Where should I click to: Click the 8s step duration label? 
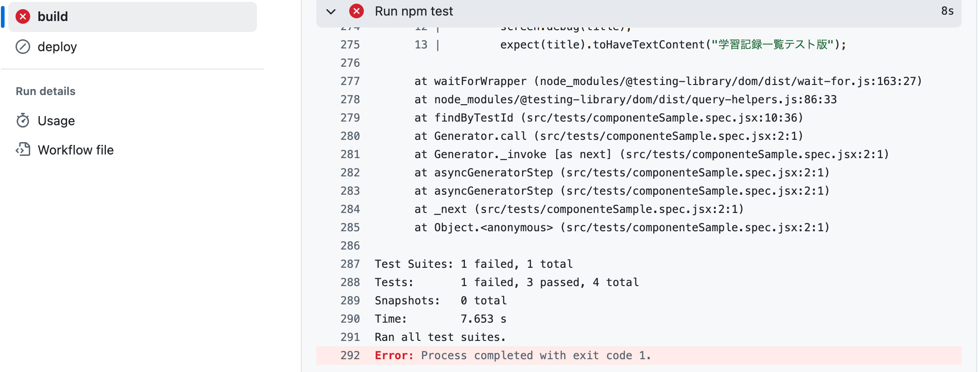(x=948, y=11)
